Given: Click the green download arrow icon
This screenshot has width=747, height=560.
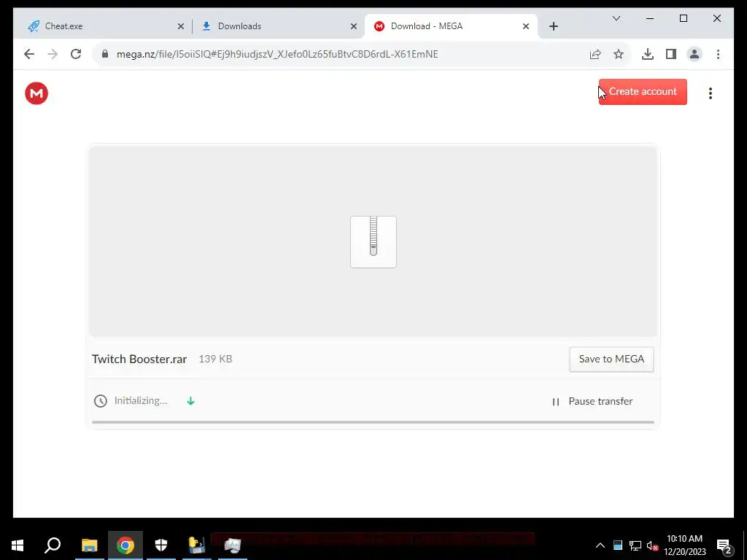Looking at the screenshot, I should (x=190, y=401).
